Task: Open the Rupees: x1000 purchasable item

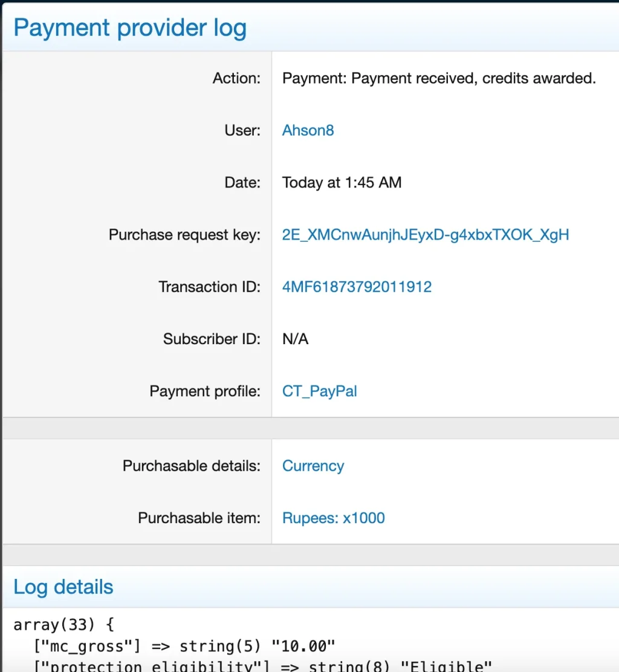Action: [x=333, y=518]
